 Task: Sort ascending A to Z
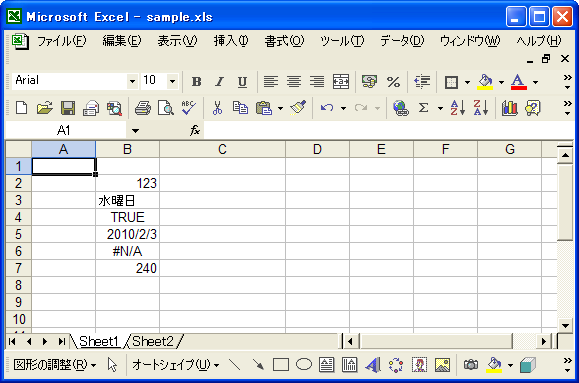coord(458,108)
